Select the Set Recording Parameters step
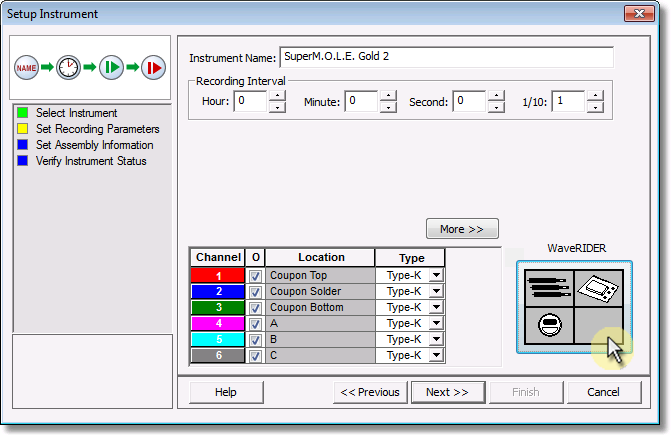Image resolution: width=672 pixels, height=437 pixels. 98,129
